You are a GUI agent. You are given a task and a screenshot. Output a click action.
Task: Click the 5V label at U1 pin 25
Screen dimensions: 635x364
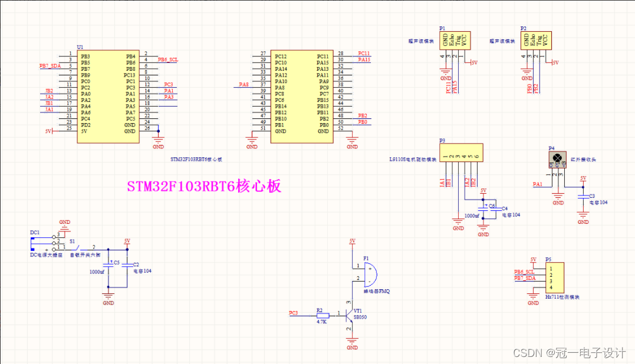click(x=48, y=131)
